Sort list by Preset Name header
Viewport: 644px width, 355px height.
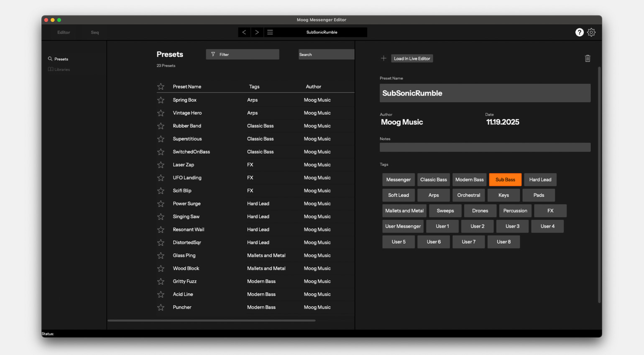pos(187,87)
